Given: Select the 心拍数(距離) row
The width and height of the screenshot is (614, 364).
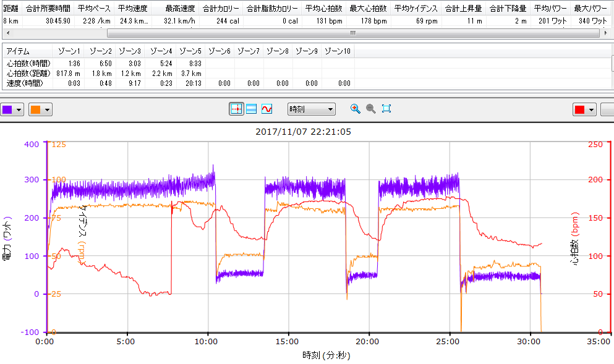Looking at the screenshot, I should 179,73.
